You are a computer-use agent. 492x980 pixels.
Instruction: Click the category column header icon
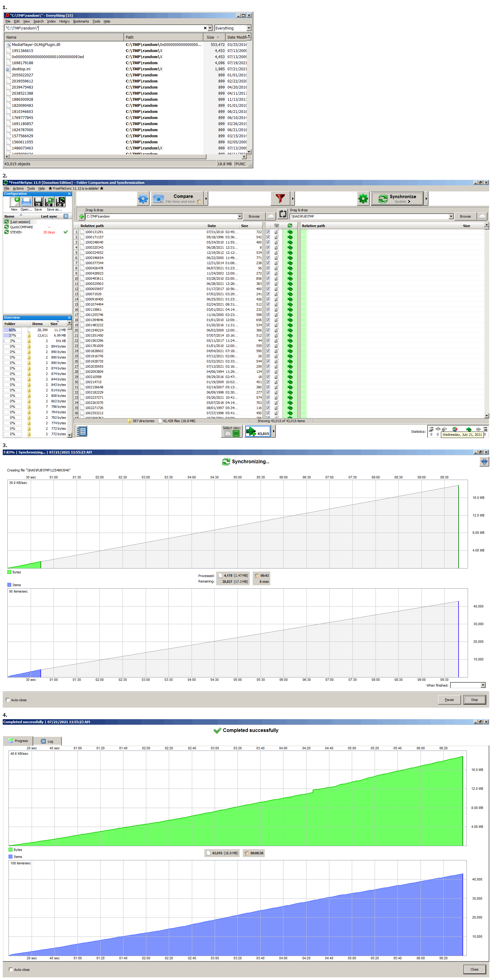(276, 226)
